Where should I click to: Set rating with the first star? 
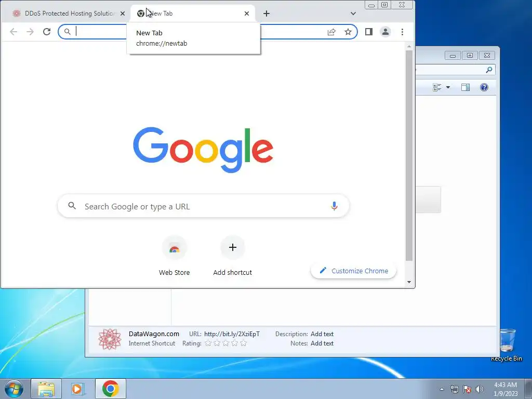click(x=208, y=343)
